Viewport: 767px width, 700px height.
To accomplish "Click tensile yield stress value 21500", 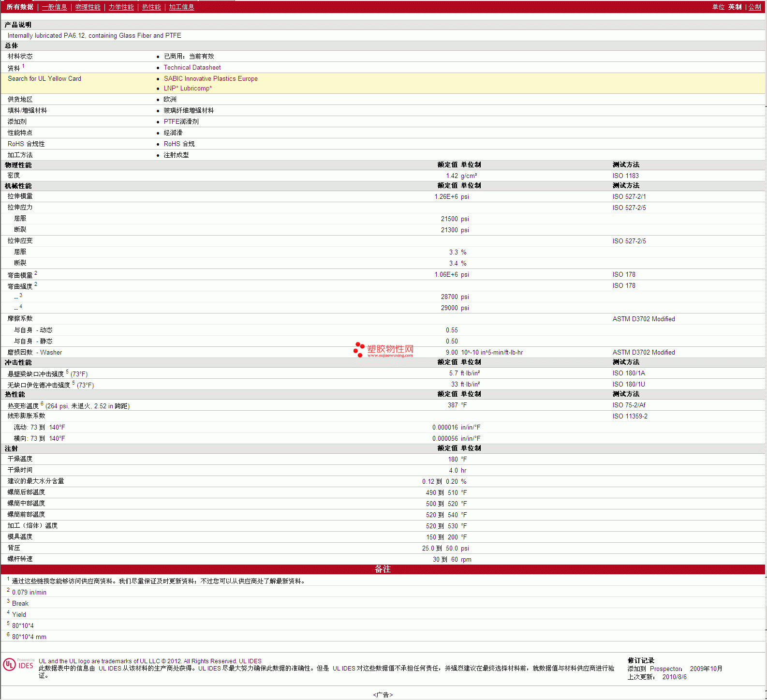I will pos(449,219).
